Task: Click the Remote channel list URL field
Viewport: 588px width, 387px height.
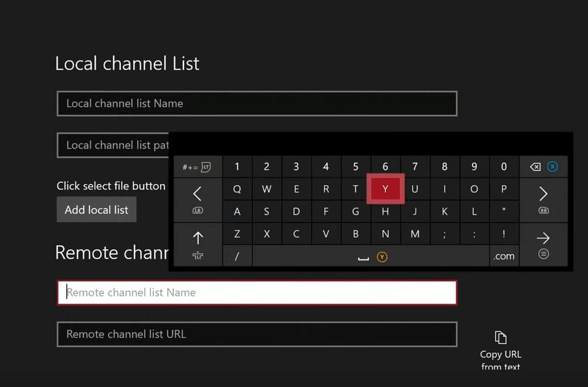Action: pos(257,334)
